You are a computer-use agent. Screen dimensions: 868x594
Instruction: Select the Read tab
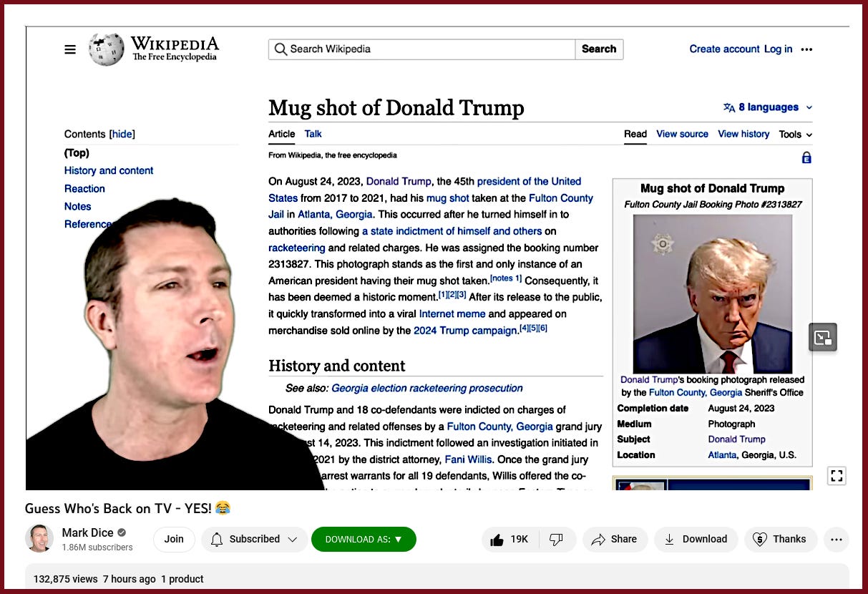tap(635, 134)
